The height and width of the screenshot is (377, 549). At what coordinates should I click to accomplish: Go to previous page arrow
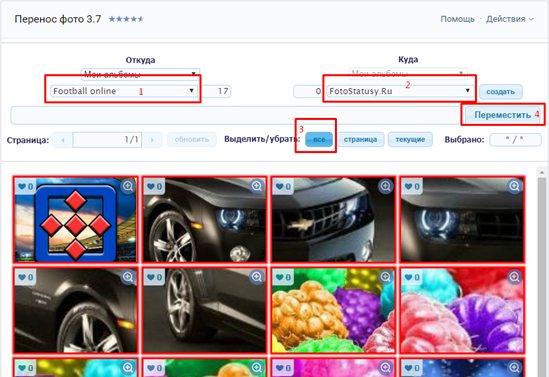[x=63, y=140]
